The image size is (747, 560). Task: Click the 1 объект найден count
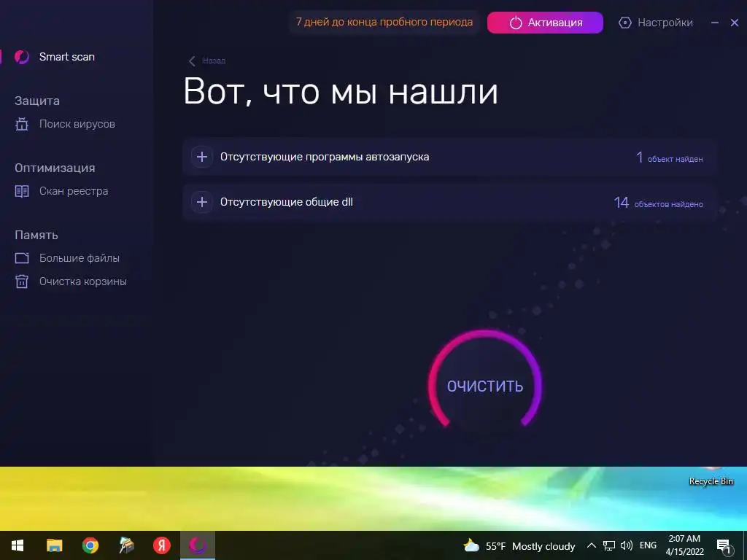click(x=670, y=157)
